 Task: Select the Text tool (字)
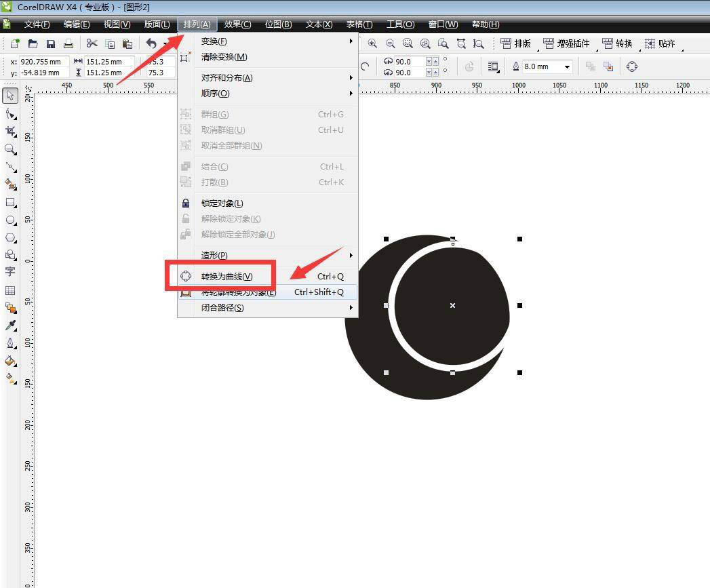[x=10, y=272]
